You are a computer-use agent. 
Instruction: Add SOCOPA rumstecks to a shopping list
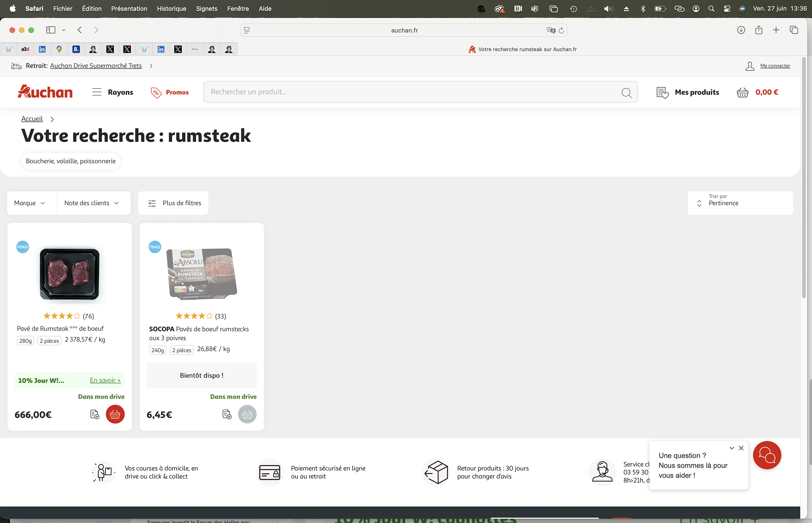[227, 414]
